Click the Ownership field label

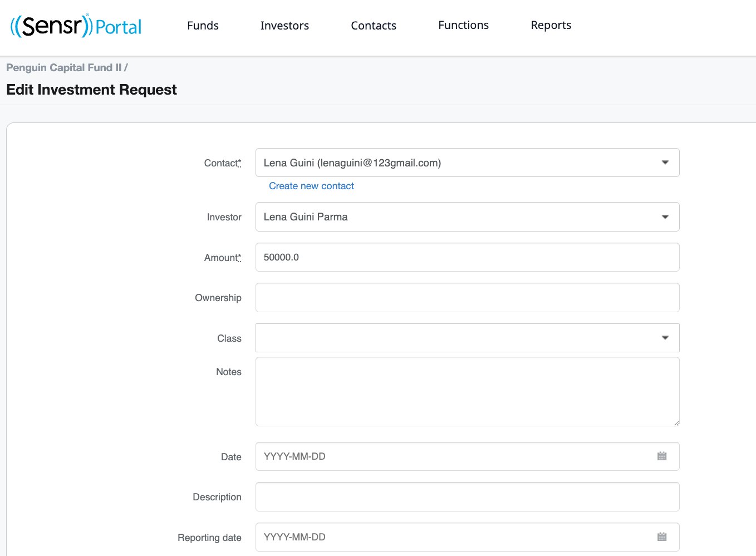218,298
